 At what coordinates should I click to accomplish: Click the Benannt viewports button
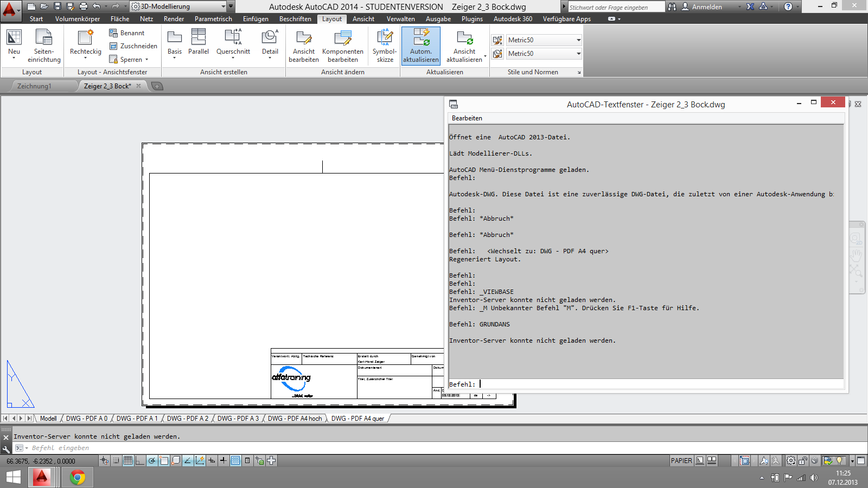127,33
